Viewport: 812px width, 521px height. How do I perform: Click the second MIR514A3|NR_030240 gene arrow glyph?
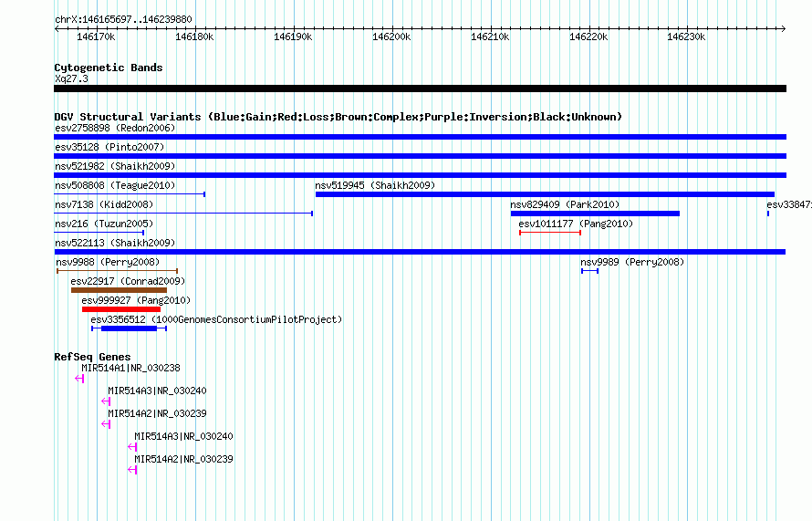click(x=132, y=447)
